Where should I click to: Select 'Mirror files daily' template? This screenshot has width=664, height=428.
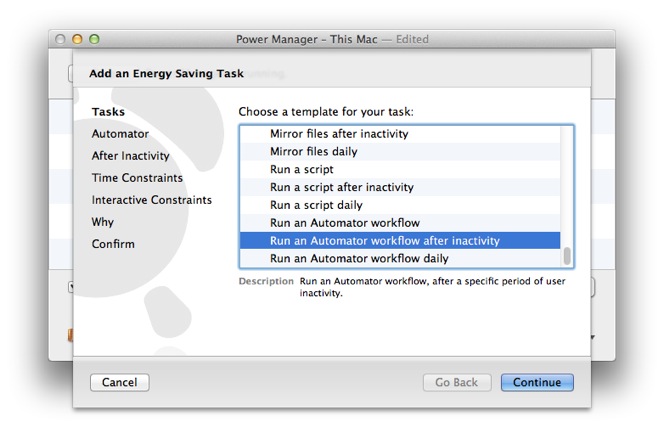point(400,152)
